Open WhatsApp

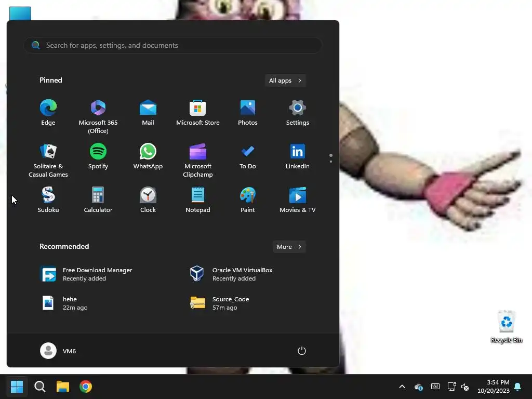click(x=148, y=157)
